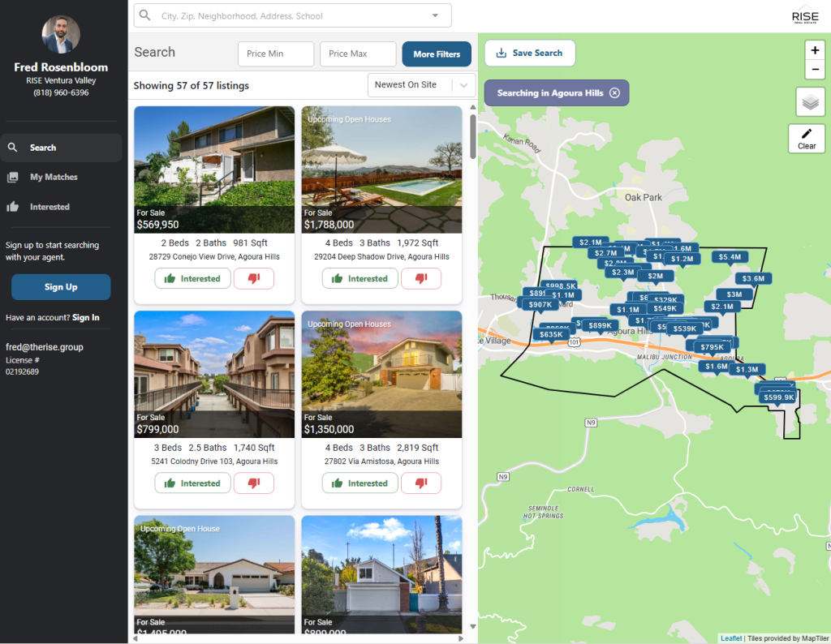Mark 28729 Conejo View Drive as Interested

coord(192,278)
